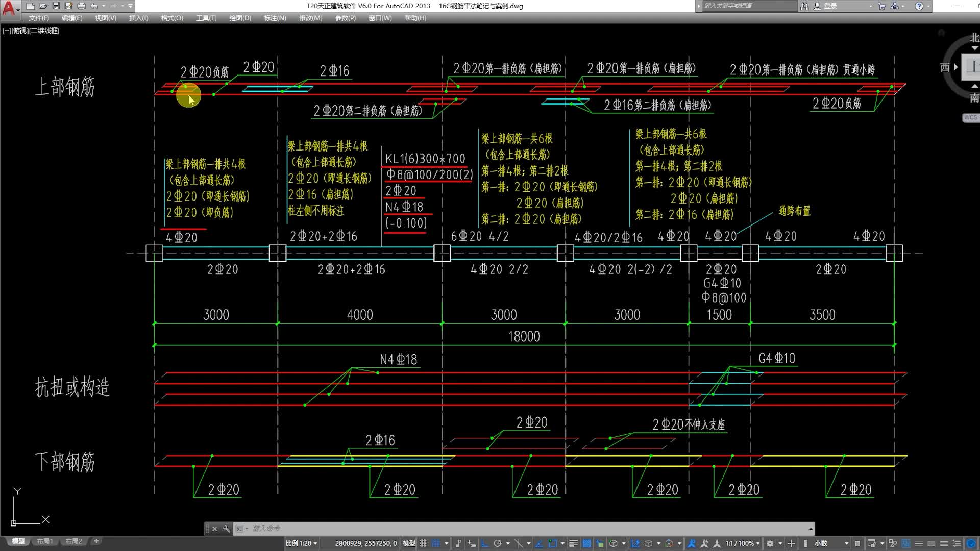This screenshot has height=551, width=980.
Task: Click the New drawing icon
Action: [x=31, y=6]
